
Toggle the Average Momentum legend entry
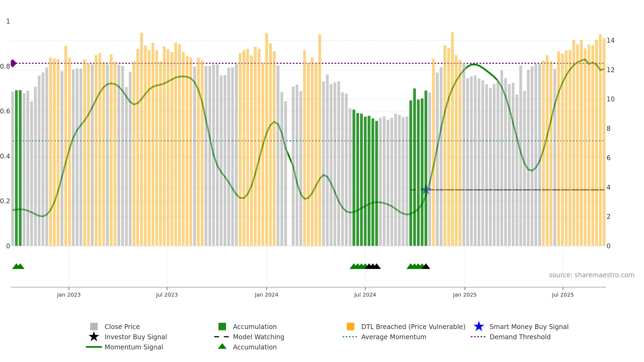pos(394,337)
